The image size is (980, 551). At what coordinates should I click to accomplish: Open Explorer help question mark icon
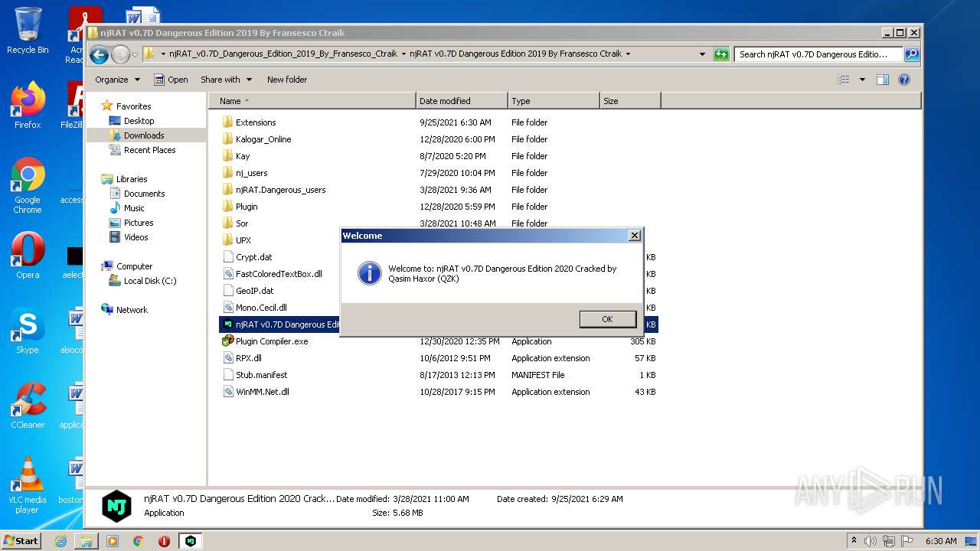click(x=904, y=80)
